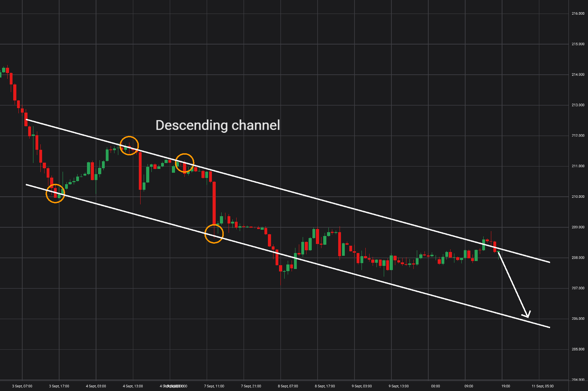The width and height of the screenshot is (588, 391).
Task: Select the orange circle above 4 Sept, 13:00
Action: (129, 146)
